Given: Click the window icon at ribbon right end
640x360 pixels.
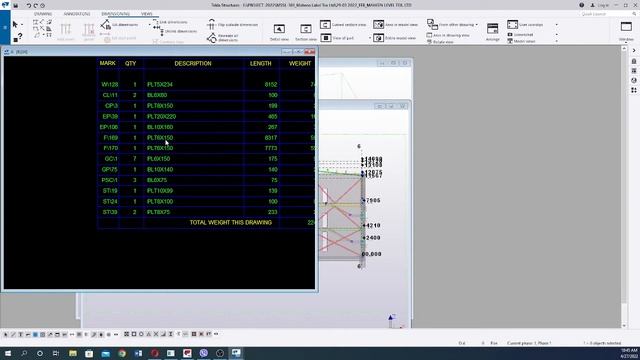Looking at the screenshot, I should coord(626,27).
